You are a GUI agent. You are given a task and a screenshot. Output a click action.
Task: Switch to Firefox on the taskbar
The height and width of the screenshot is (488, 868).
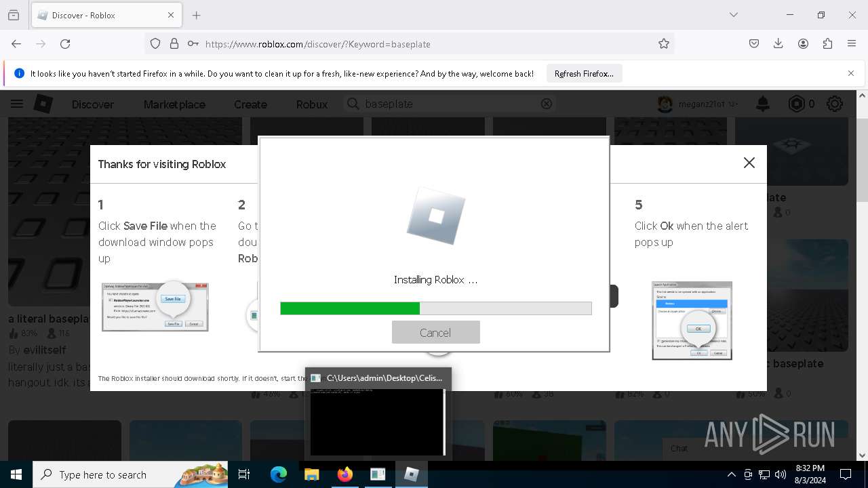(344, 474)
